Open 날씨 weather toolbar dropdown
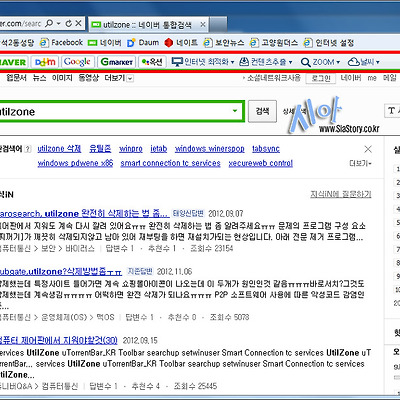Screen dimensions: 400x400 [x=364, y=62]
